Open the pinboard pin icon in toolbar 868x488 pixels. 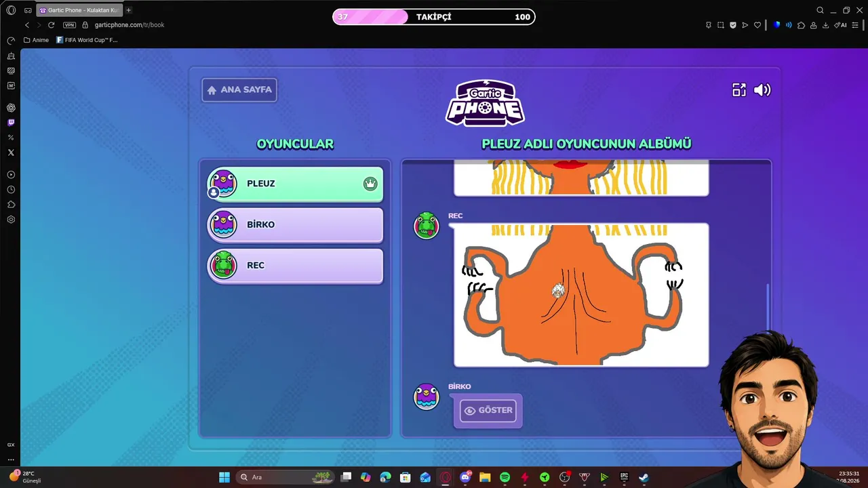709,25
